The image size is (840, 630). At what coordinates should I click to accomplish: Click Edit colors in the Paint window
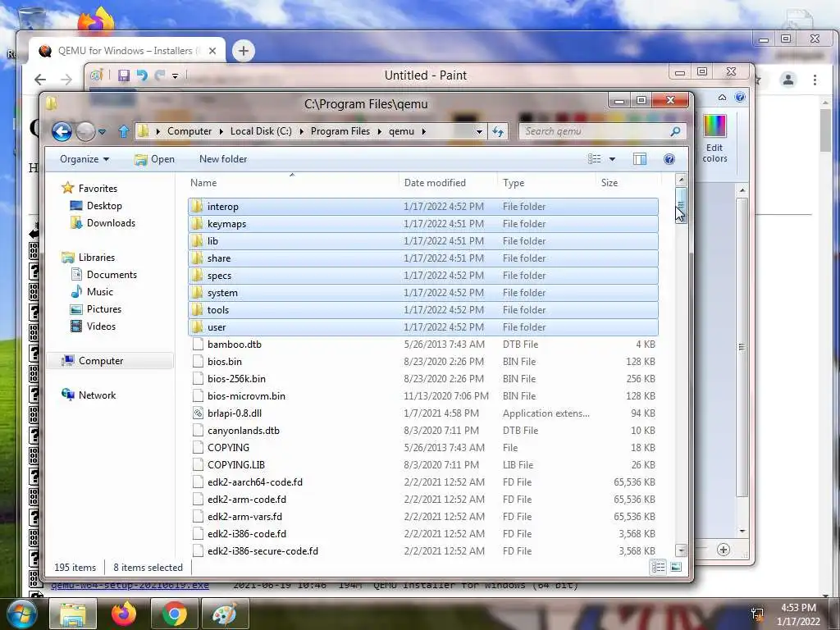[714, 139]
